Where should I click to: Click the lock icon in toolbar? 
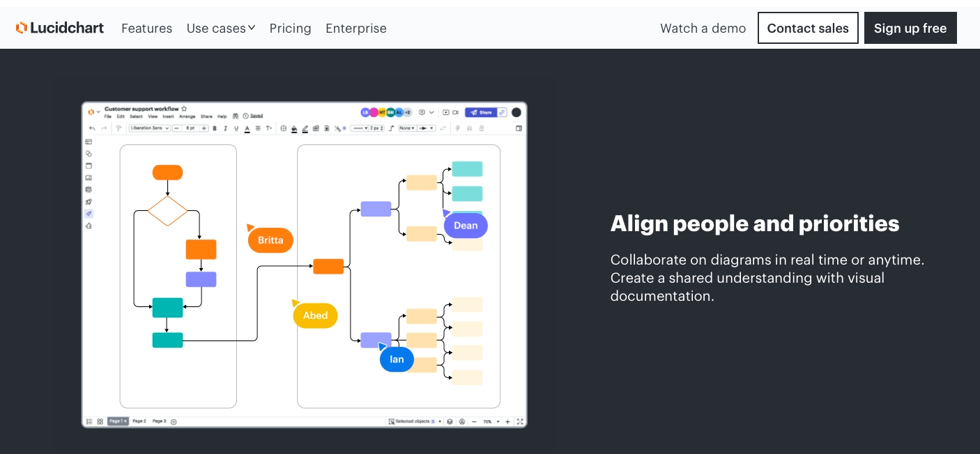482,128
